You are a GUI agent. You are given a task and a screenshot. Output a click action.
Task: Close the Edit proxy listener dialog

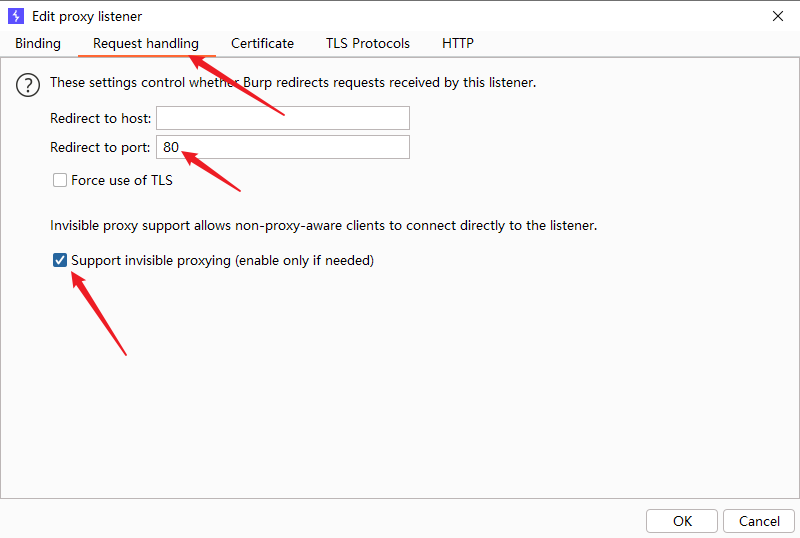778,16
